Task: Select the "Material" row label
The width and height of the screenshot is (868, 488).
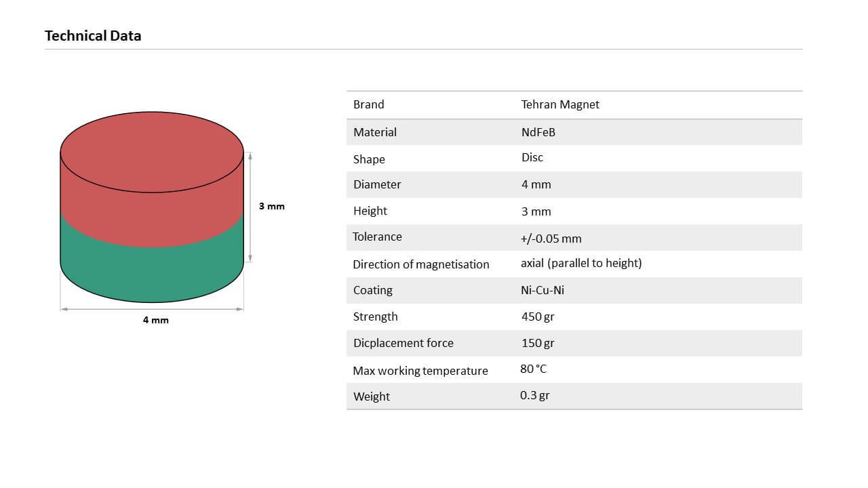Action: (x=375, y=132)
